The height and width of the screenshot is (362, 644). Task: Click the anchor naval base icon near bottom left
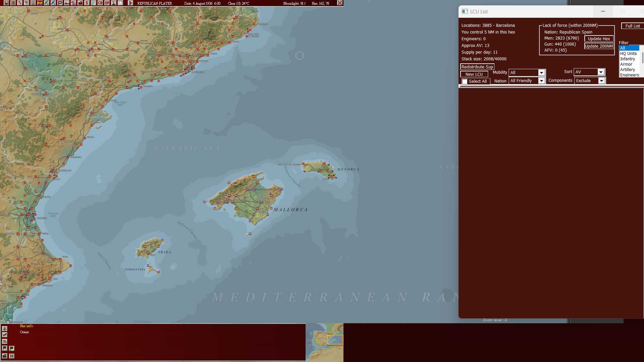tap(5, 329)
